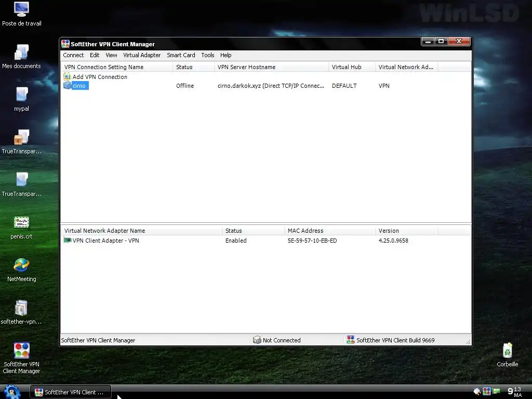Open the Tools menu
This screenshot has height=399, width=532.
208,55
